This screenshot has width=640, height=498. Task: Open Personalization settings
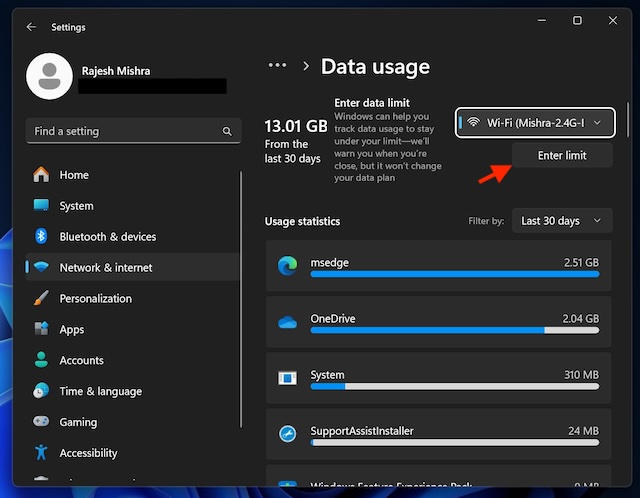click(x=133, y=298)
